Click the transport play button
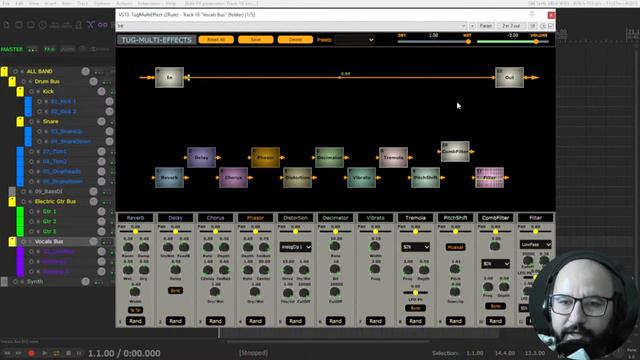The height and width of the screenshot is (360, 640). tap(44, 353)
